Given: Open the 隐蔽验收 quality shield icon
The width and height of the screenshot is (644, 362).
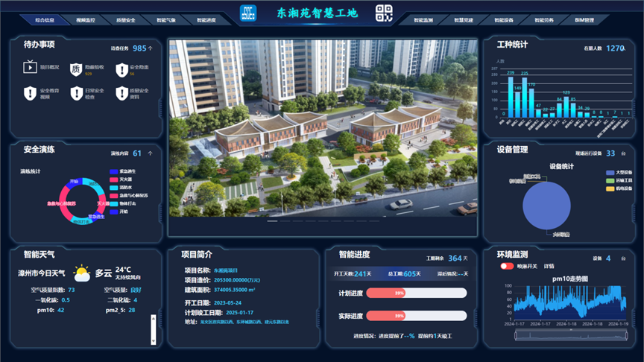Looking at the screenshot, I should (76, 70).
